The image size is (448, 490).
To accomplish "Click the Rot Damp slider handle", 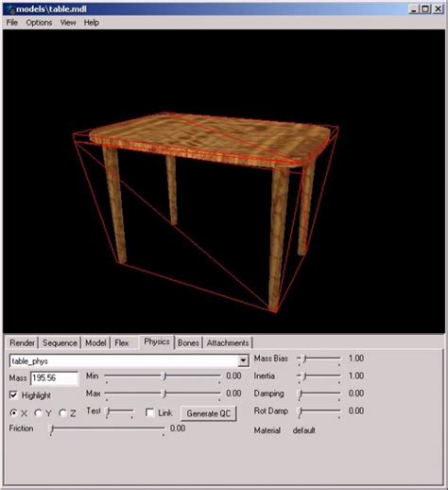I will point(301,411).
